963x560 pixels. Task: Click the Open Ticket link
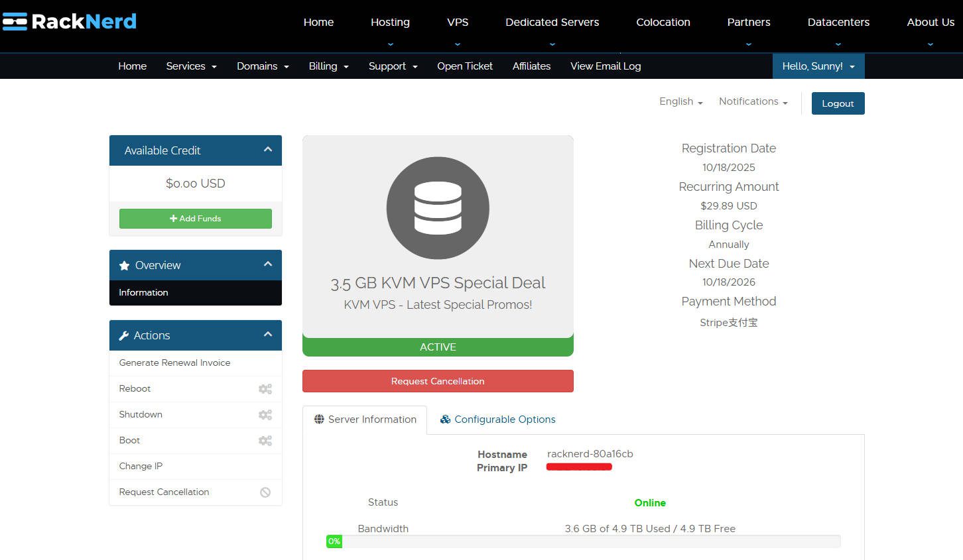coord(465,66)
